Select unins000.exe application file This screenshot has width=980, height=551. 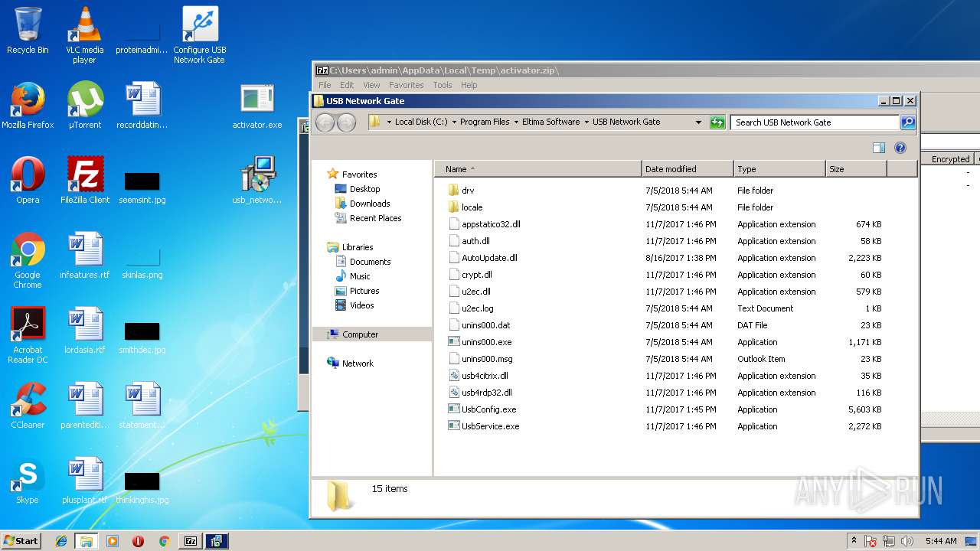[x=665, y=342]
